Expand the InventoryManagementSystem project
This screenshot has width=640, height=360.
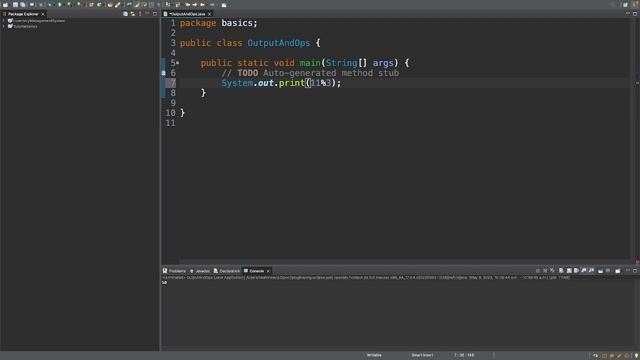click(x=4, y=20)
